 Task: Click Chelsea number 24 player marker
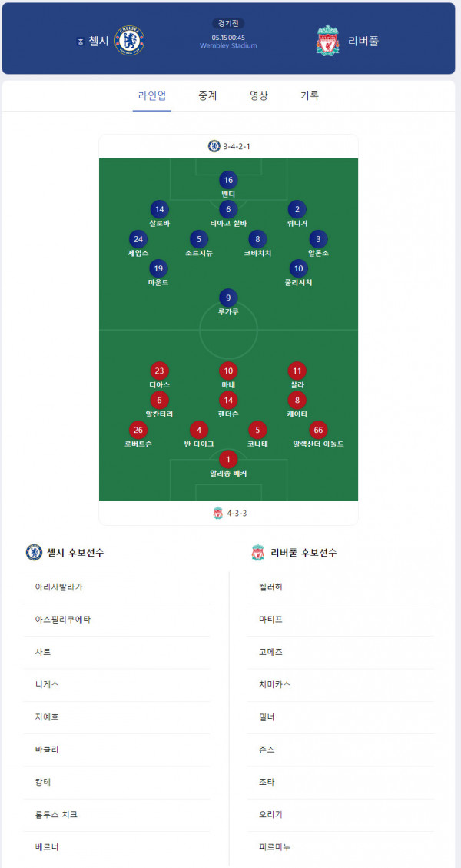138,239
